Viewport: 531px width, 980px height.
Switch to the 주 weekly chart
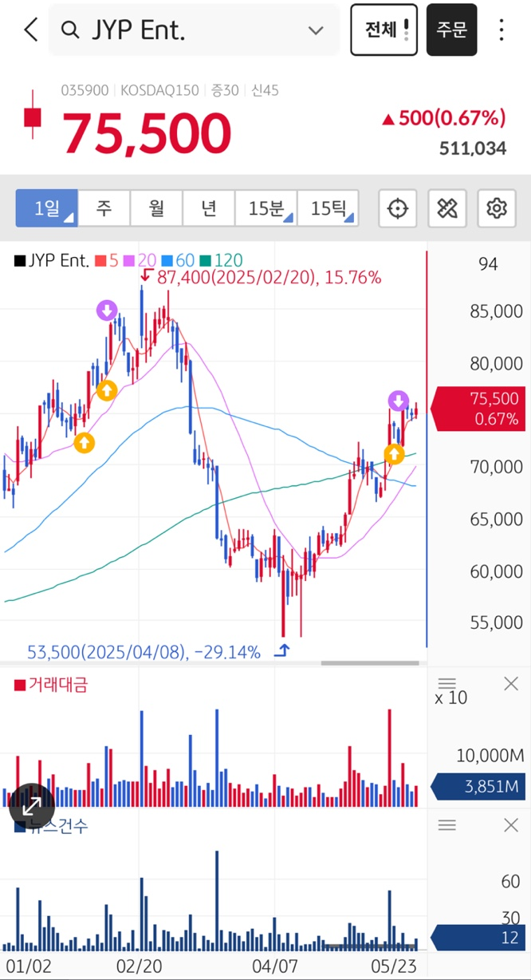pyautogui.click(x=104, y=208)
